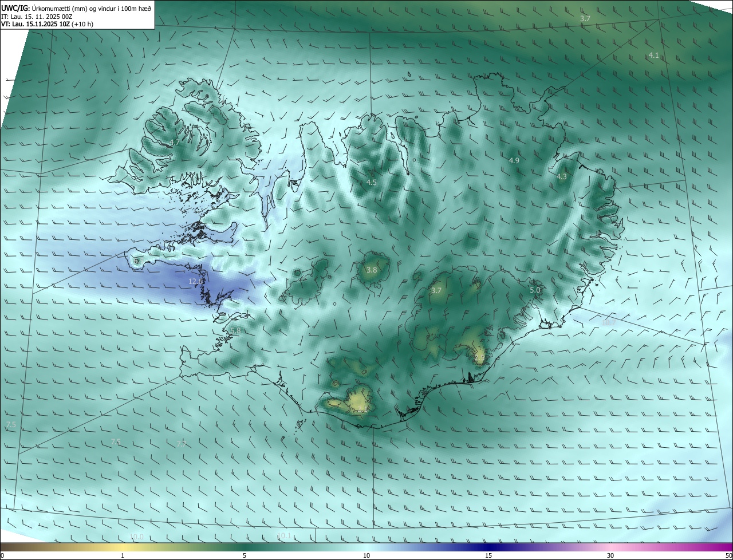The height and width of the screenshot is (560, 733).
Task: Click the 12.6 maximum value label
Action: pos(196,281)
